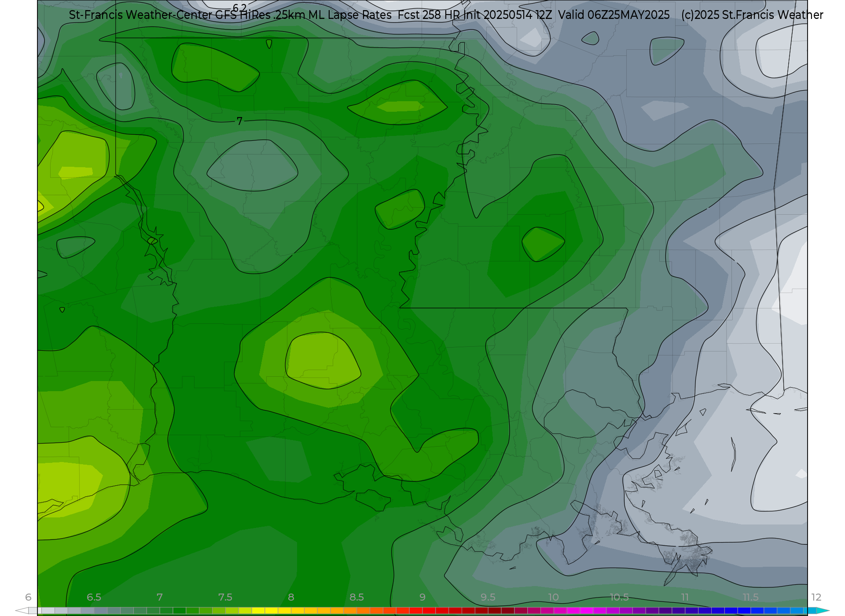The height and width of the screenshot is (616, 845).
Task: Click the colorbar label "8.5"
Action: point(356,597)
